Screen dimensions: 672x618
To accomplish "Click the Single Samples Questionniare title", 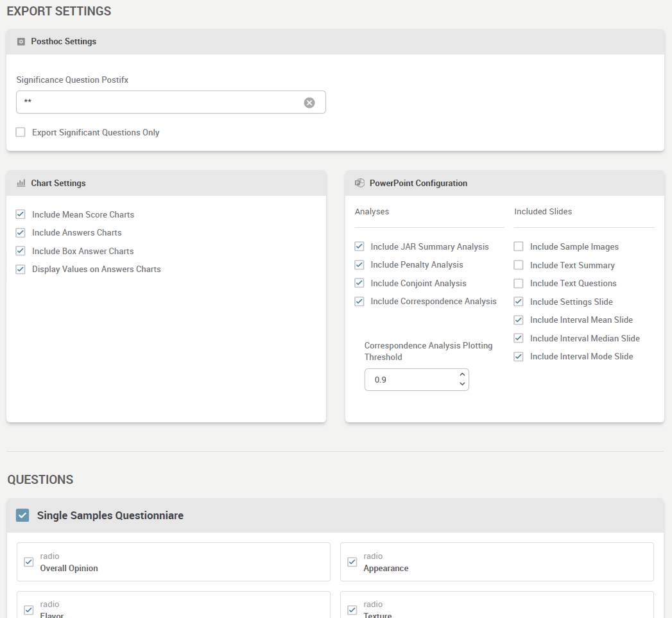I will tap(110, 515).
